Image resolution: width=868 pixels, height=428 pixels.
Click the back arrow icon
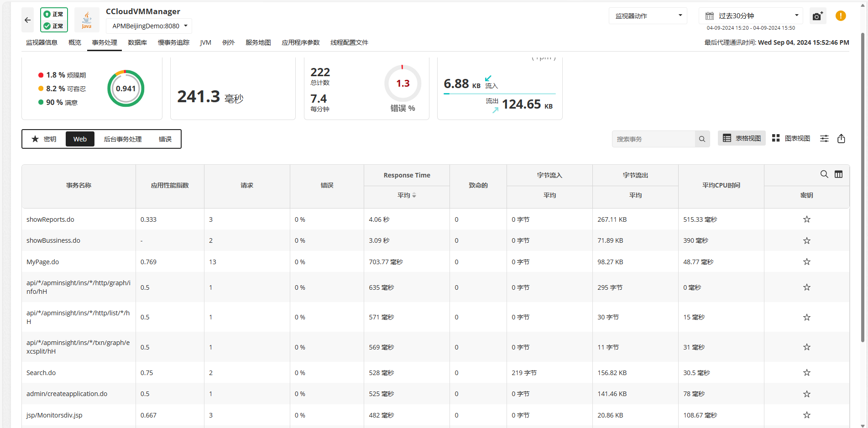tap(27, 20)
